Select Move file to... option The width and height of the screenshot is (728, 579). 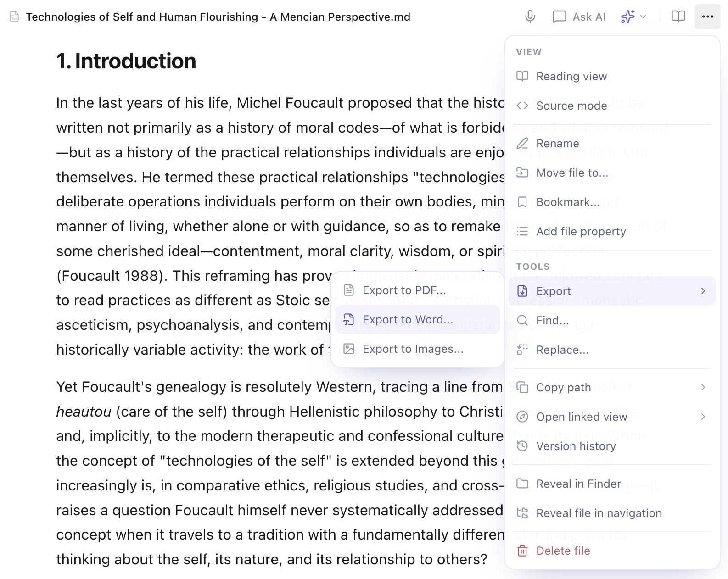click(x=612, y=173)
